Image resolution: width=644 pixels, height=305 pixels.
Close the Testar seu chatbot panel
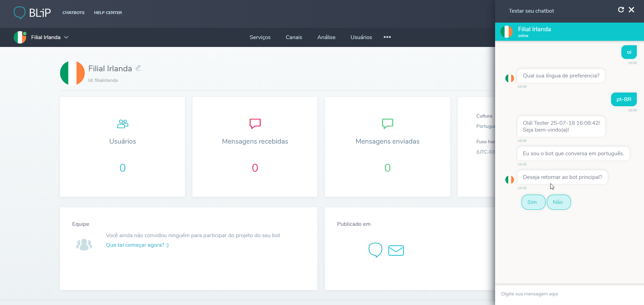coord(631,10)
